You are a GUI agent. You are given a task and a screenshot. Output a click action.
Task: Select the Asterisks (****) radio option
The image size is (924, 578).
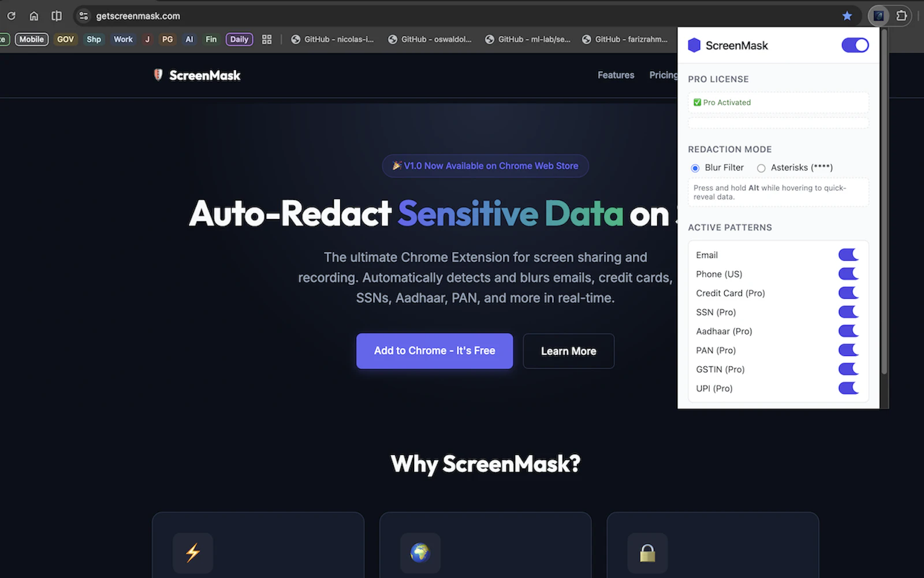(761, 168)
